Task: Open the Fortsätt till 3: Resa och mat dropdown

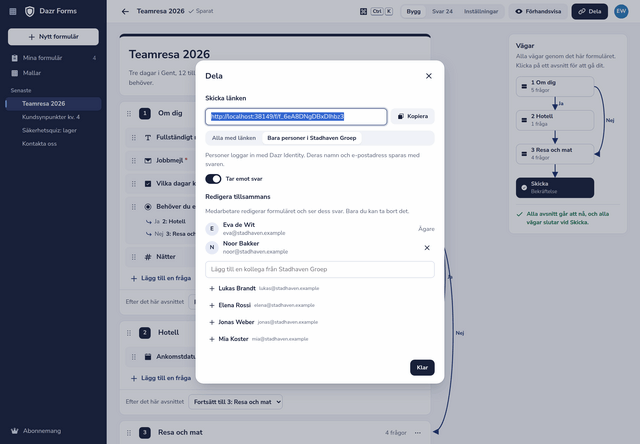Action: (x=236, y=402)
